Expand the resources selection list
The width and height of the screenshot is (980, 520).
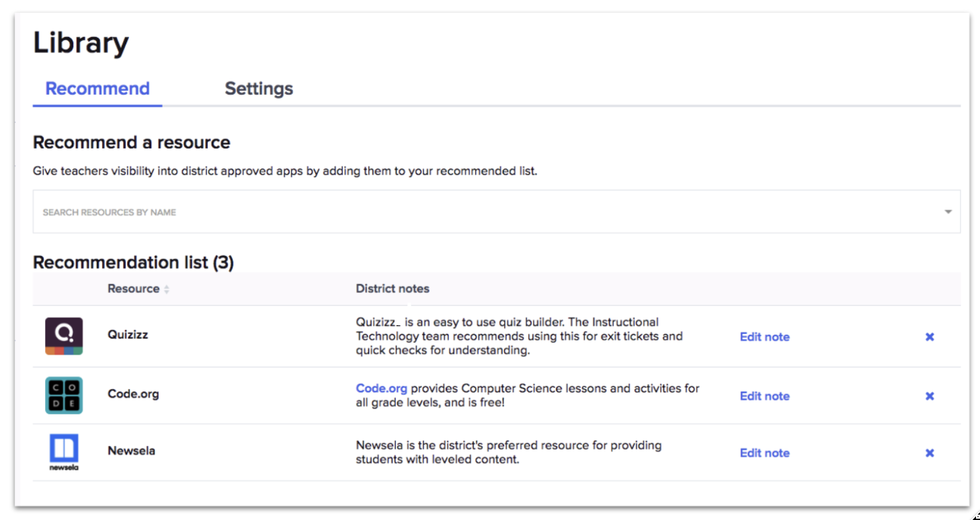click(x=948, y=211)
